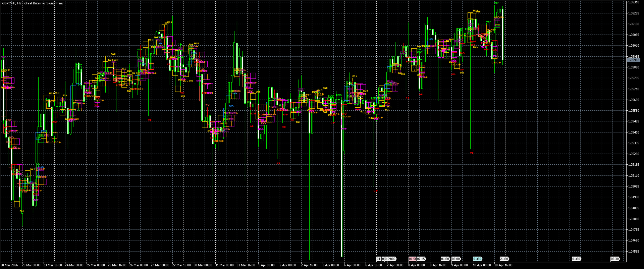Click the 2 Apr 16:00 time label
Image resolution: width=644 pixels, height=269 pixels.
click(x=309, y=265)
